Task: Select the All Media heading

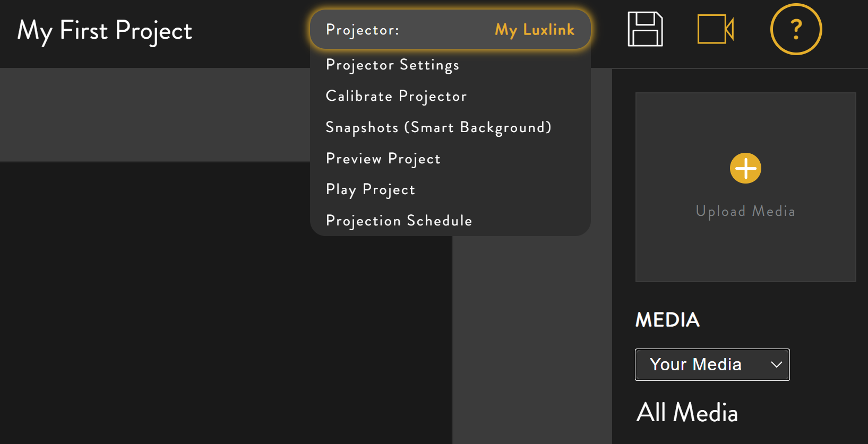Action: (x=687, y=413)
